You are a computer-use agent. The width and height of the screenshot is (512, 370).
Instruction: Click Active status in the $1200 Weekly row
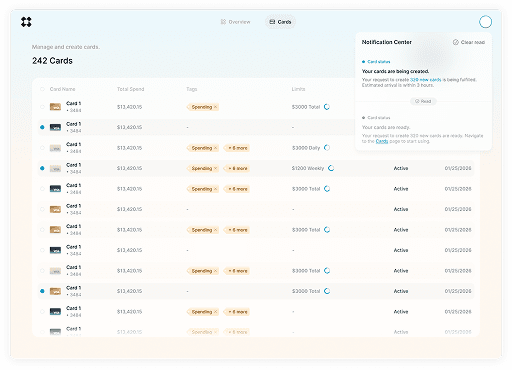[x=401, y=168]
